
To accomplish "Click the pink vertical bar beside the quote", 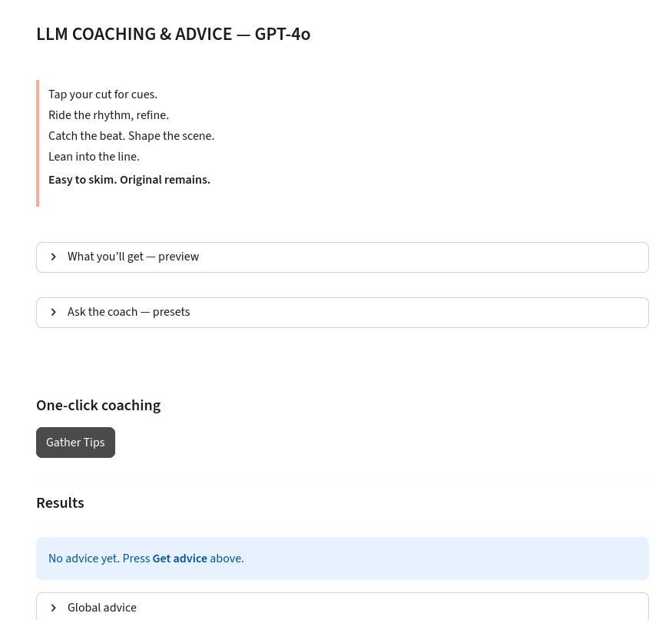I will pos(38,143).
